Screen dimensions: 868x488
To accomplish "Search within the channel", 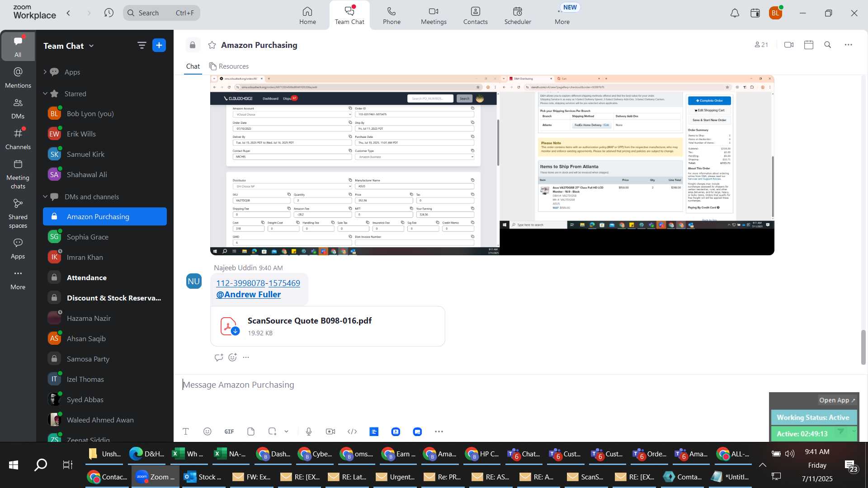I will 828,45.
